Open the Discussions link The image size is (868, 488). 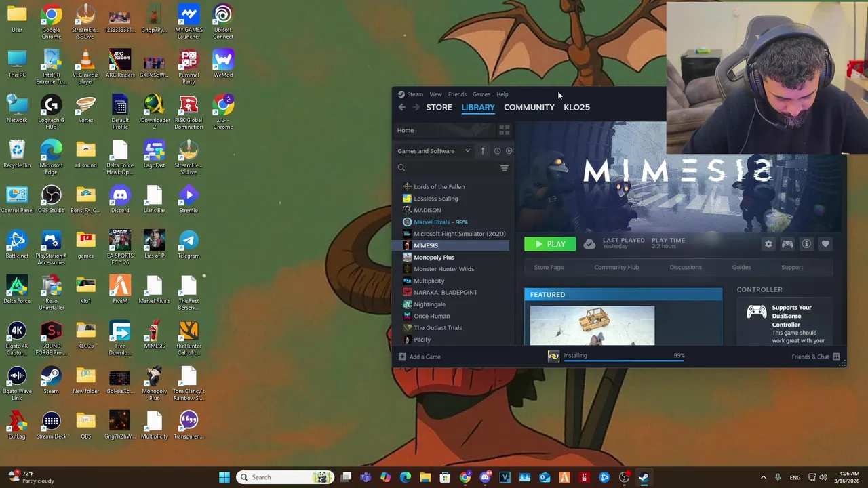point(686,267)
